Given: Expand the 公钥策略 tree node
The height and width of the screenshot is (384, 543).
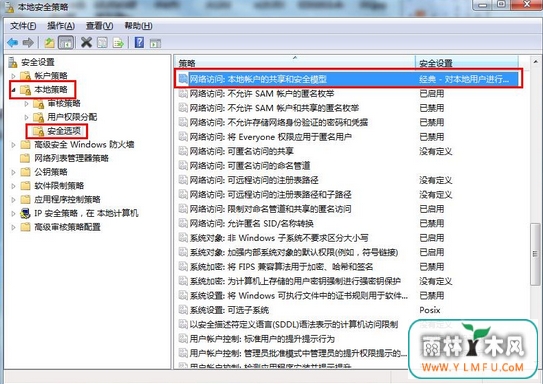Looking at the screenshot, I should click(x=13, y=172).
